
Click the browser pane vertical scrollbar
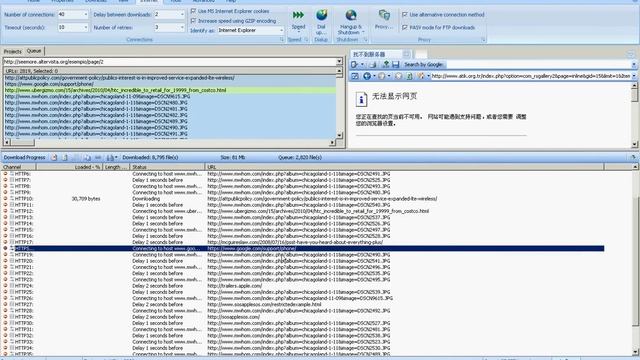pos(634,115)
